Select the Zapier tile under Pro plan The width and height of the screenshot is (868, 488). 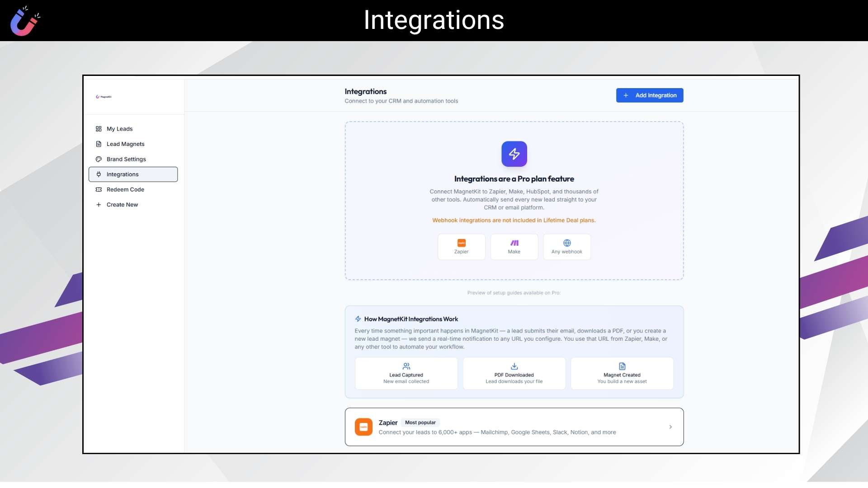pos(461,247)
